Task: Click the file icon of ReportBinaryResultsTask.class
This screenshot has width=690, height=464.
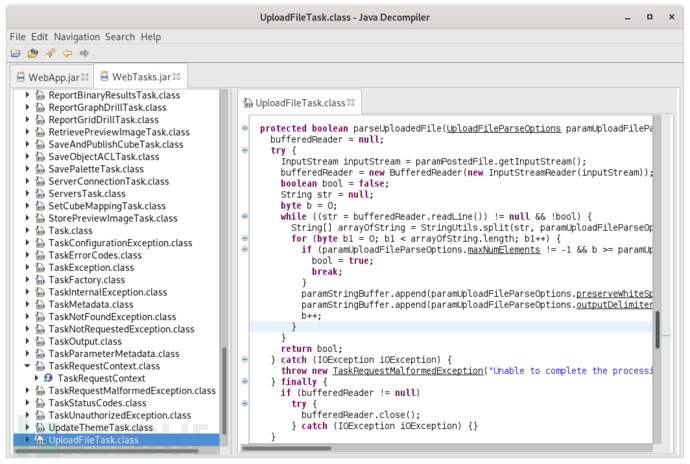Action: pyautogui.click(x=40, y=95)
